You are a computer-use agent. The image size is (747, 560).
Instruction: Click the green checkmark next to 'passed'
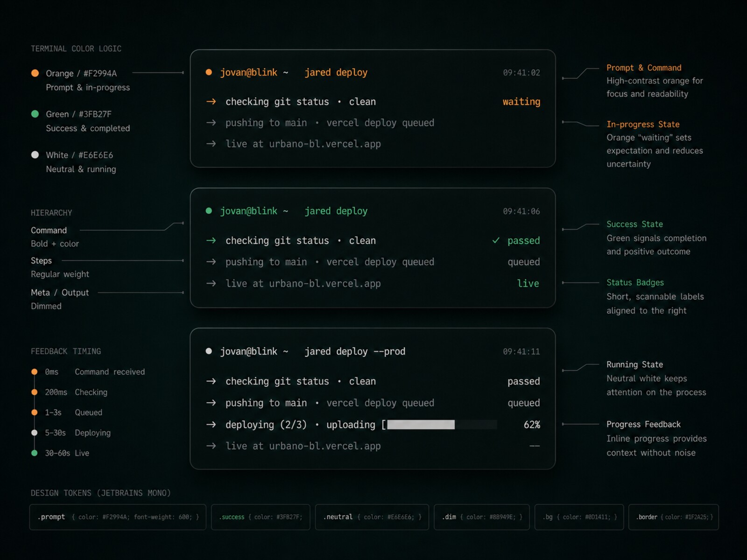click(x=496, y=240)
